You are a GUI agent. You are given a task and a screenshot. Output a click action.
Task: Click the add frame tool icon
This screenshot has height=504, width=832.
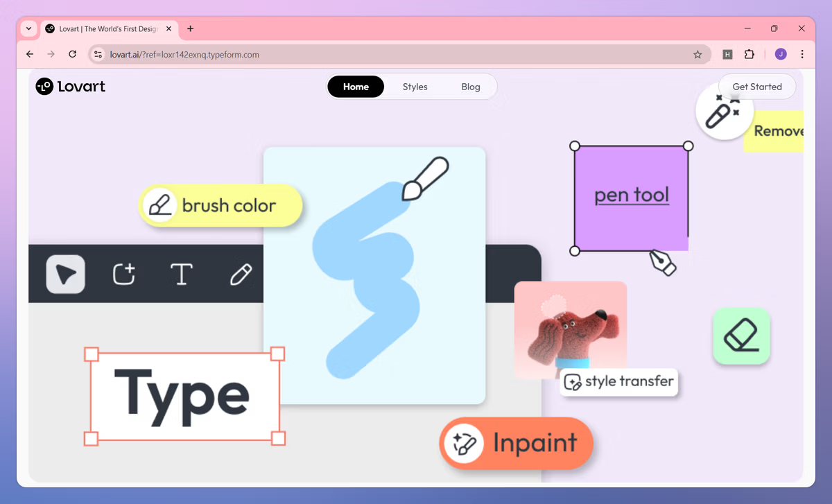124,275
